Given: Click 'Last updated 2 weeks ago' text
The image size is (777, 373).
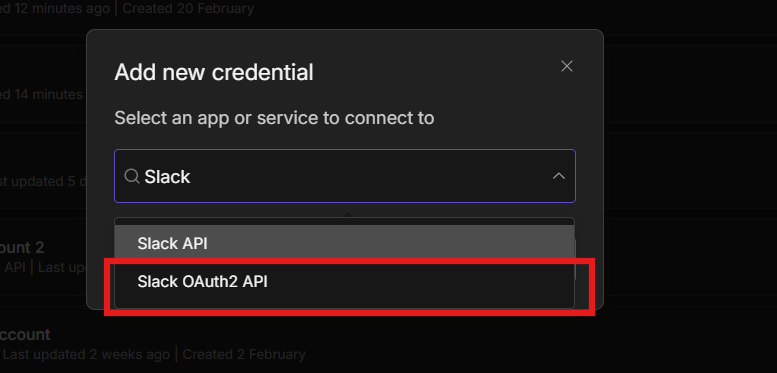Looking at the screenshot, I should (x=86, y=355).
